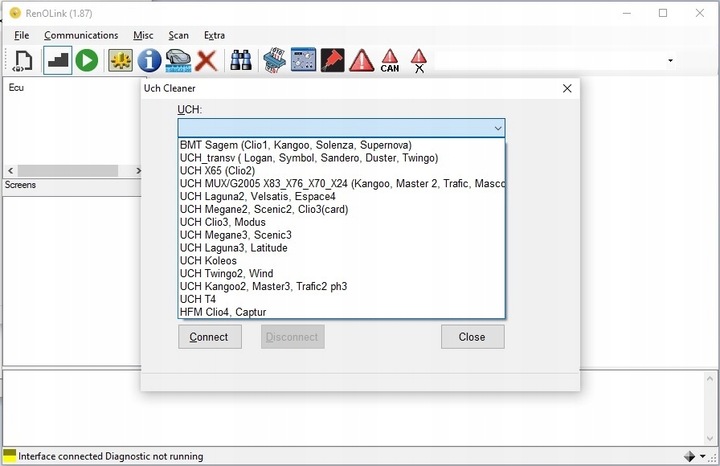Click the red X cancel icon
This screenshot has height=466, width=720.
206,61
